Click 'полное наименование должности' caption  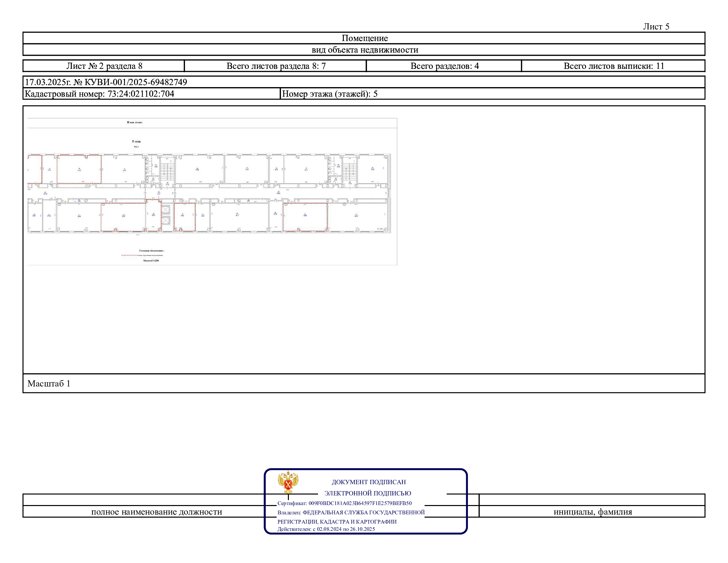point(157,512)
